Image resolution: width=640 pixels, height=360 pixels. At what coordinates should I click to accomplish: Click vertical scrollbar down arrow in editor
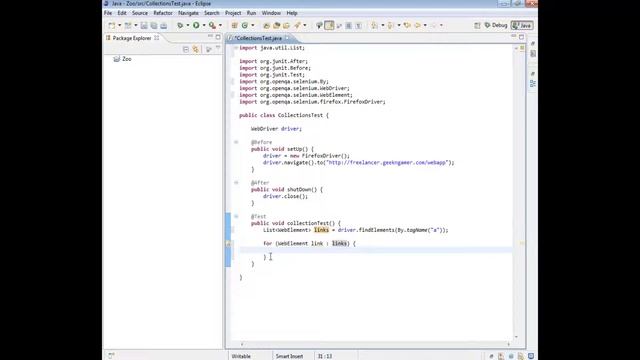[x=516, y=337]
